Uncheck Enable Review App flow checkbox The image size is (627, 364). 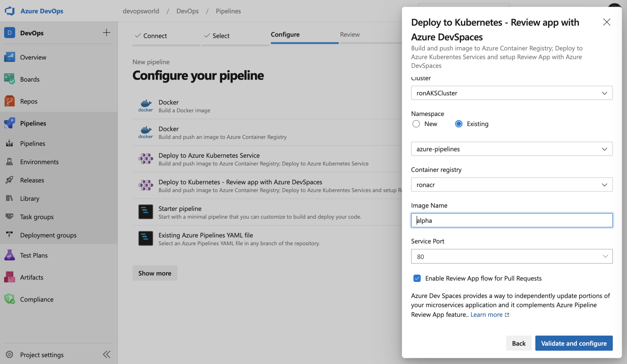click(x=417, y=278)
